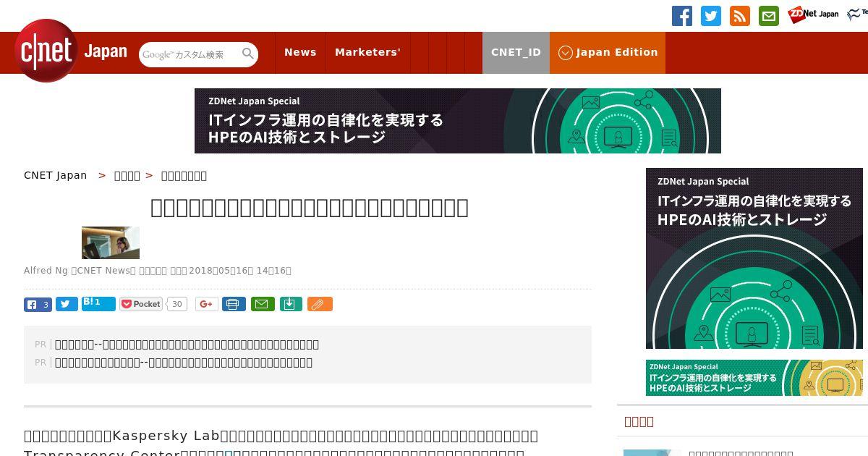
Task: Open CNET Japan's Facebook page from header
Action: [682, 16]
